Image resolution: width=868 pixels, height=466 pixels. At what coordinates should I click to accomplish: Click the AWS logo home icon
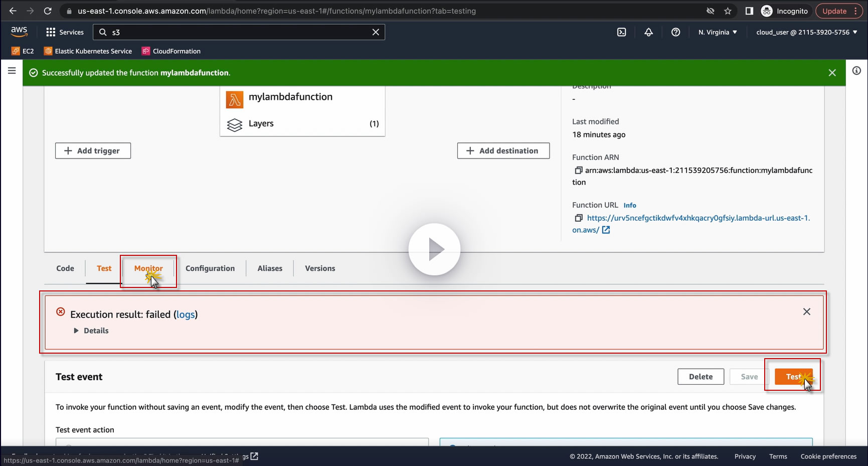(x=19, y=32)
